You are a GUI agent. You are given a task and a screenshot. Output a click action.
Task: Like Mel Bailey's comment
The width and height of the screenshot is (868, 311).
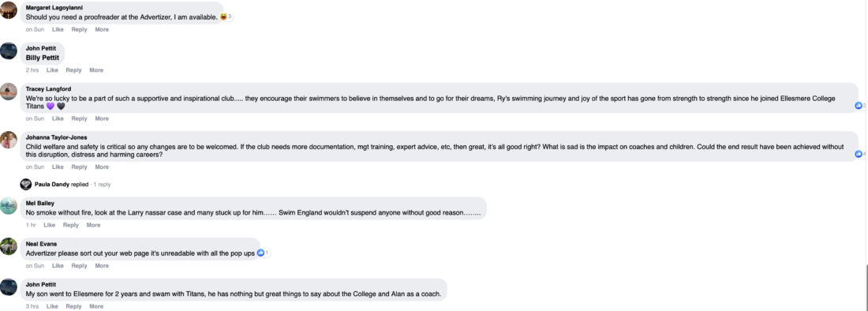click(49, 225)
